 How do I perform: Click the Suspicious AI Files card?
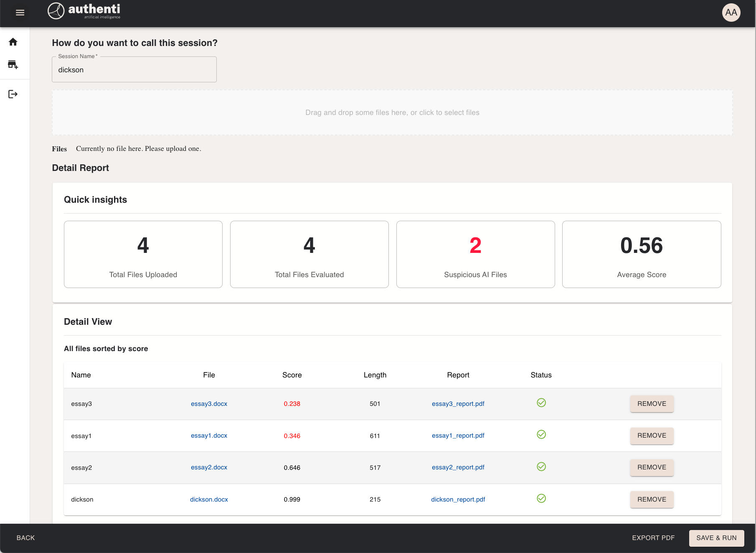point(475,254)
